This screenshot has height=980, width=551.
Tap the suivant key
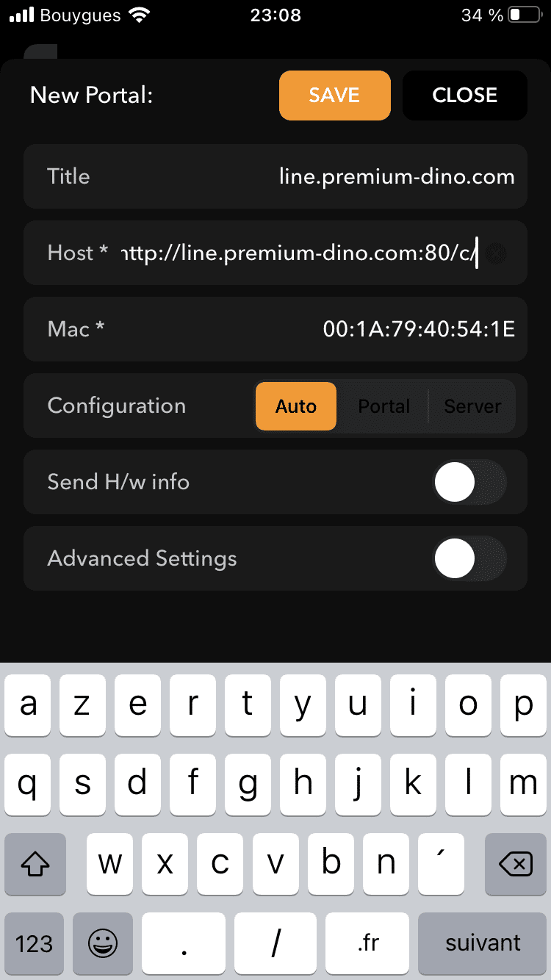click(482, 944)
